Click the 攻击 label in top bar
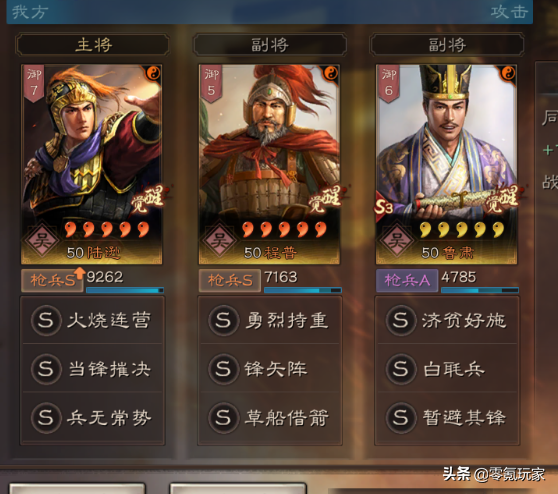This screenshot has width=558, height=494. (509, 12)
